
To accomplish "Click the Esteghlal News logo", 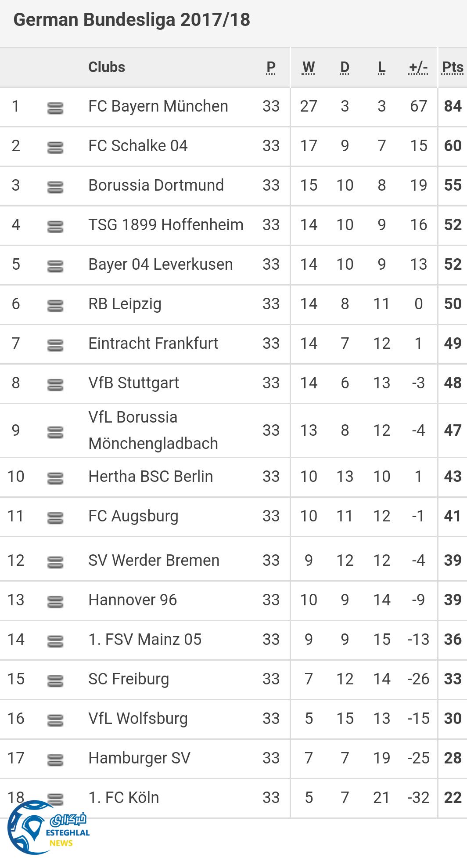I will click(47, 828).
